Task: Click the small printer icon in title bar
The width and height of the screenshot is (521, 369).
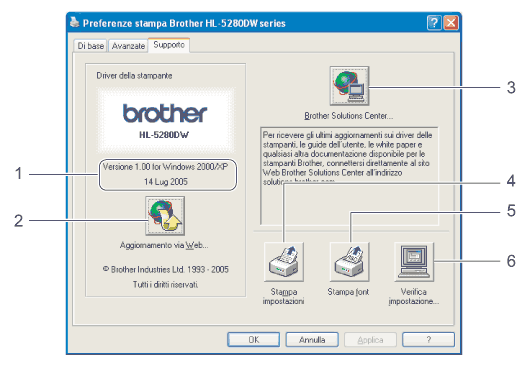Action: pos(75,22)
